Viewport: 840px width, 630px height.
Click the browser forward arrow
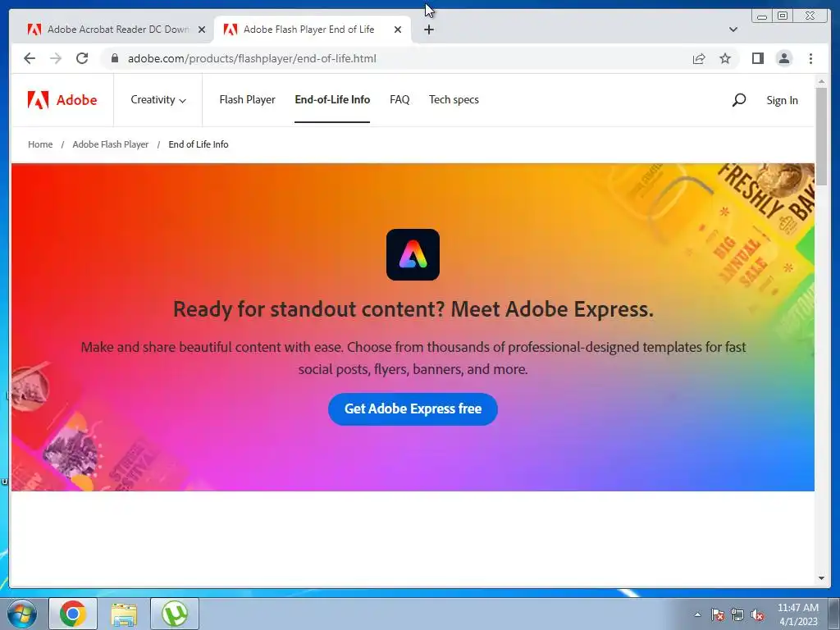click(56, 58)
